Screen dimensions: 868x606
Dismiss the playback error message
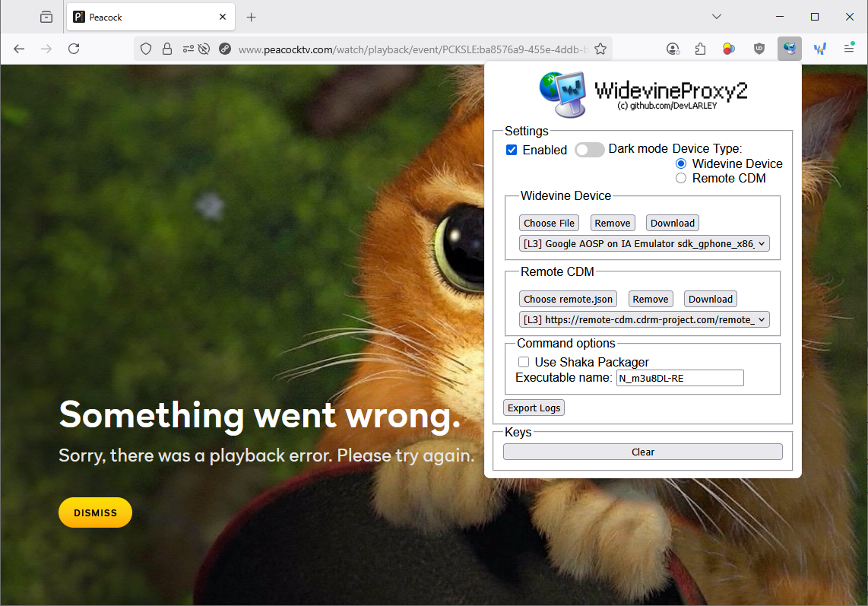(x=95, y=512)
